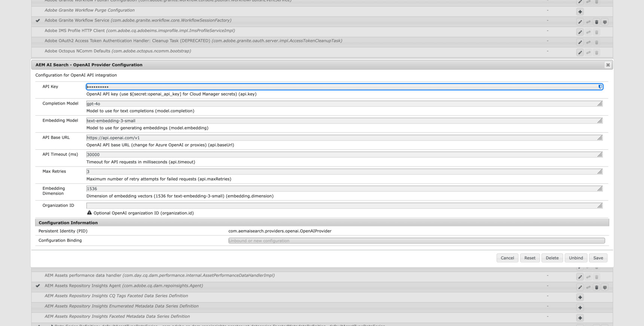The height and width of the screenshot is (326, 644).
Task: Edit the Adobe Granite Workflow Service configuration
Action: coord(580,22)
